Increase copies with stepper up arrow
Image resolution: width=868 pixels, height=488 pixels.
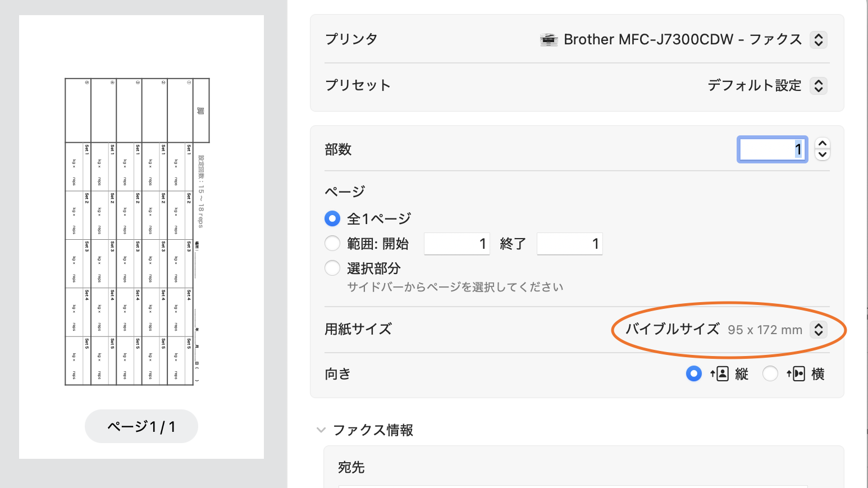coord(823,144)
